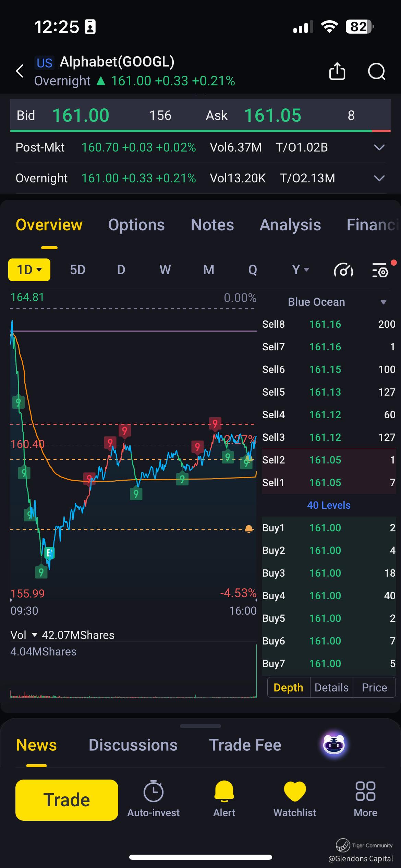Open the Discussions tab
Screen dimensions: 401x868
(133, 745)
